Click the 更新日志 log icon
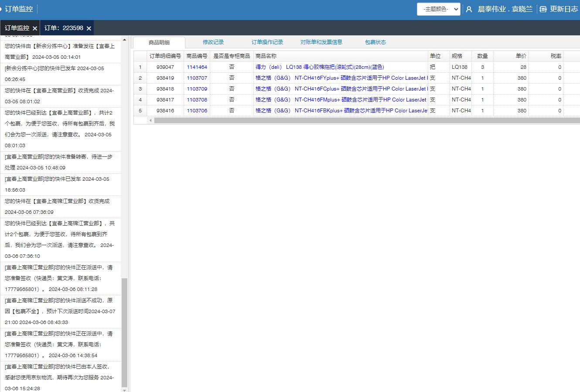 (543, 9)
